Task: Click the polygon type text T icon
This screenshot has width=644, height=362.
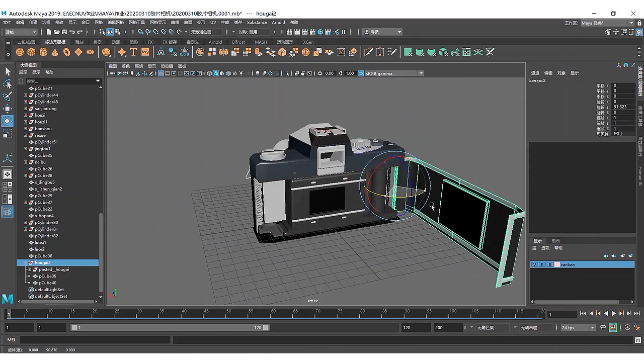Action: click(x=133, y=52)
